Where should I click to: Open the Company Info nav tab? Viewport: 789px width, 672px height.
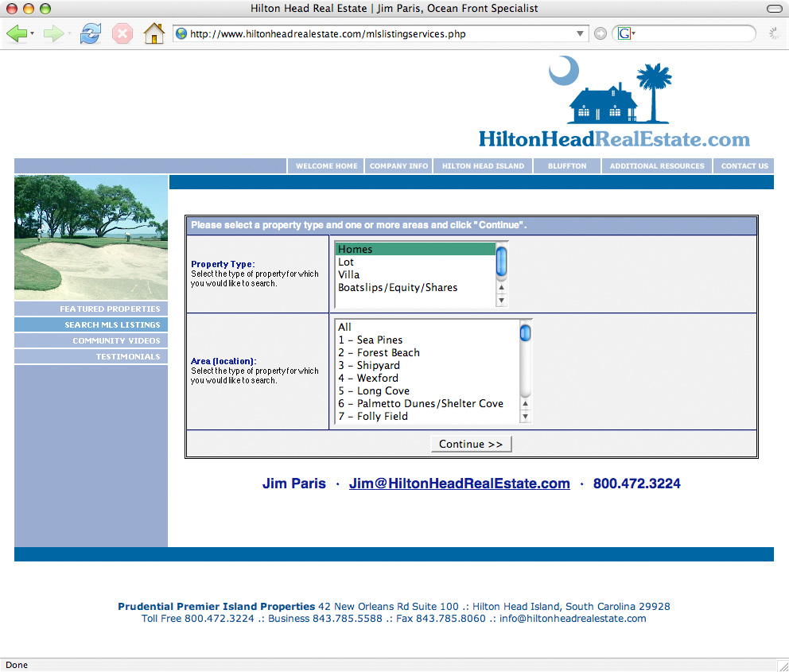[398, 166]
